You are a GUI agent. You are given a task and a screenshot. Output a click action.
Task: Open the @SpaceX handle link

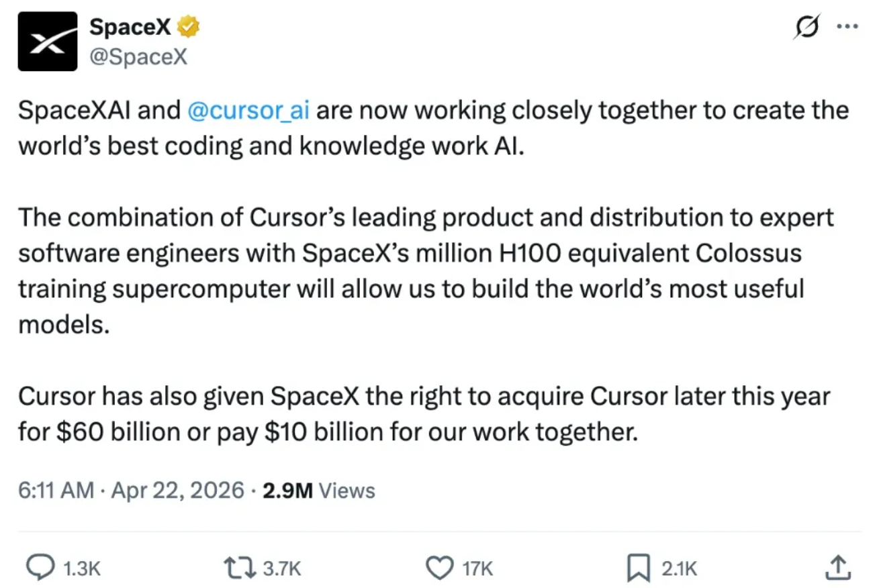(138, 58)
